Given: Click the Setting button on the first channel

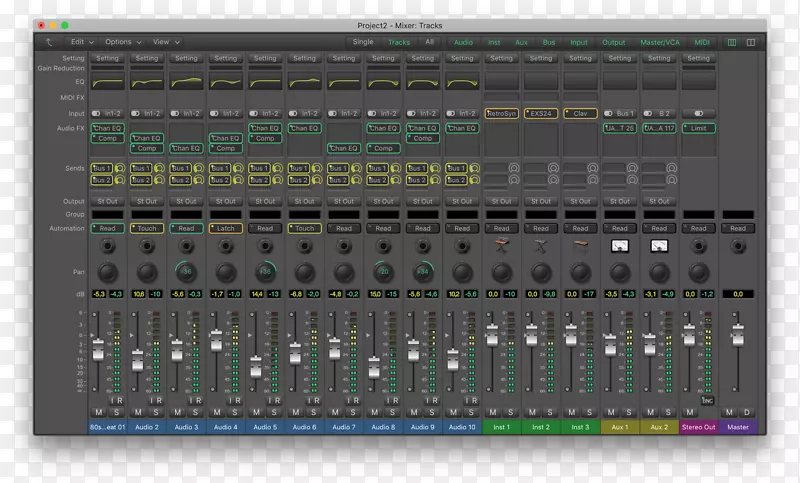Looking at the screenshot, I should (108, 58).
